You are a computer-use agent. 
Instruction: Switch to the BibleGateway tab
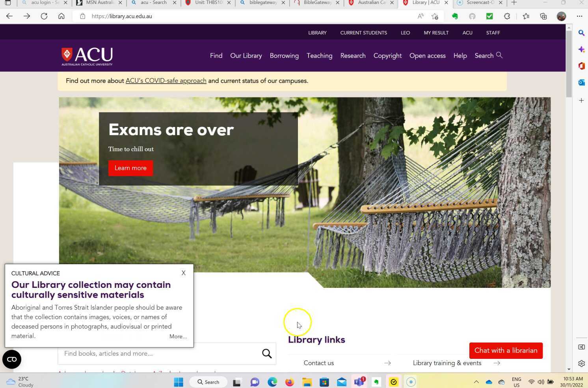(315, 3)
